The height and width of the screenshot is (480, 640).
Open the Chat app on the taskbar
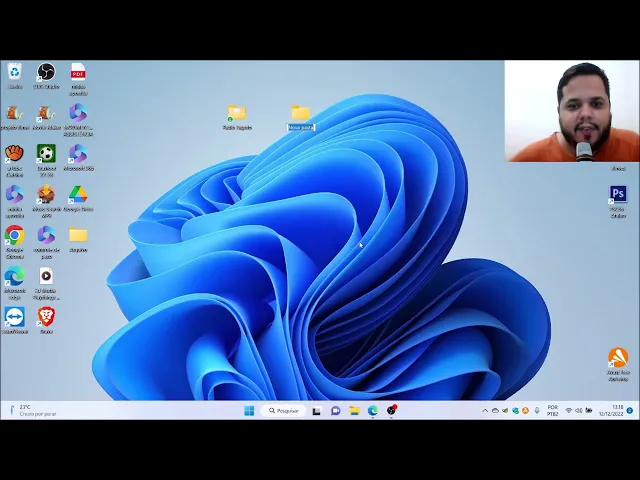coord(336,411)
